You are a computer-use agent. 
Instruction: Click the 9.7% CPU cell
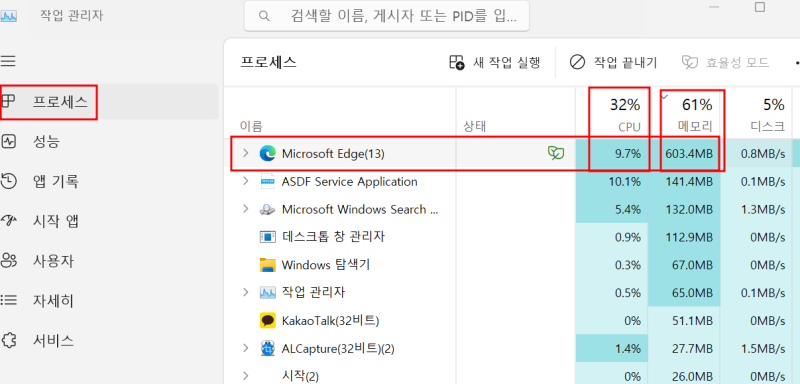612,153
